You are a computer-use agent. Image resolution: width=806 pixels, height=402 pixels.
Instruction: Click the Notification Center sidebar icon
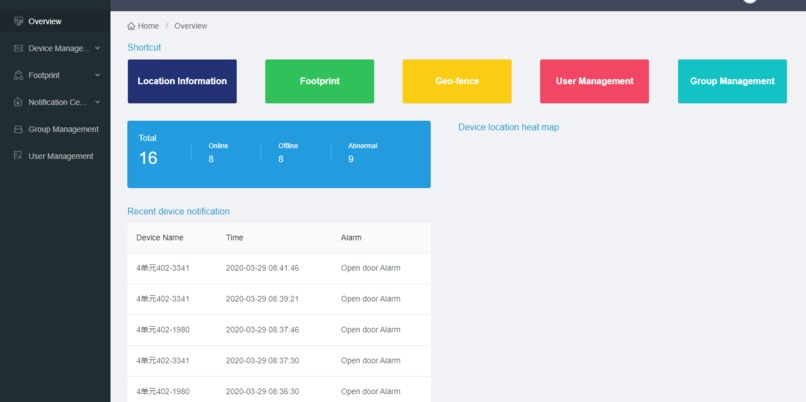[19, 102]
